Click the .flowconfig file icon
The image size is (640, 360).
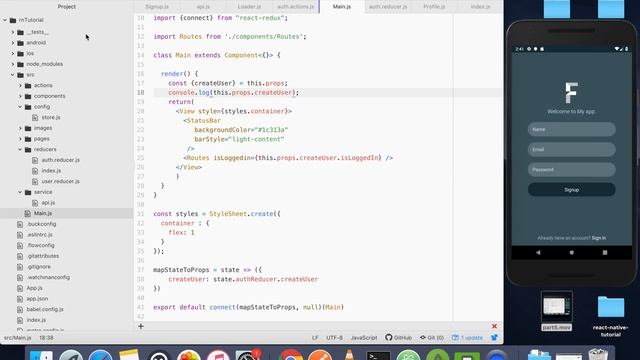click(x=20, y=245)
